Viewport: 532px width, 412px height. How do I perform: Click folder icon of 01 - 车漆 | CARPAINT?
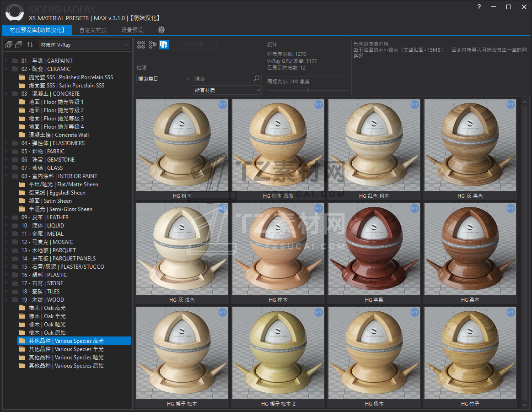(x=15, y=61)
